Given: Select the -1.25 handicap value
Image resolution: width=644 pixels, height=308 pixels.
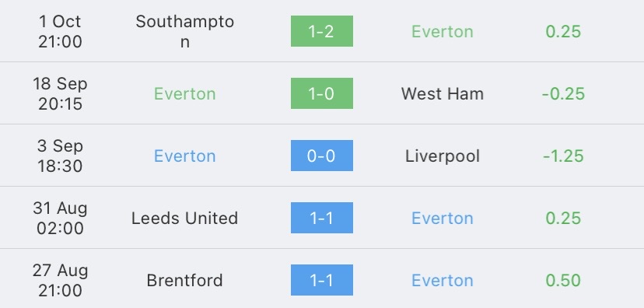Looking at the screenshot, I should (x=563, y=156).
